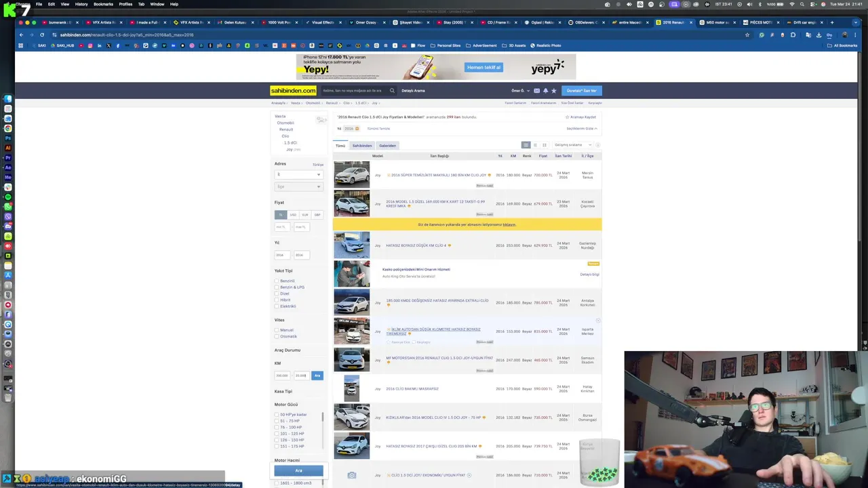The image size is (868, 488).
Task: Click the Aramayı Kaydet link
Action: pos(580,117)
